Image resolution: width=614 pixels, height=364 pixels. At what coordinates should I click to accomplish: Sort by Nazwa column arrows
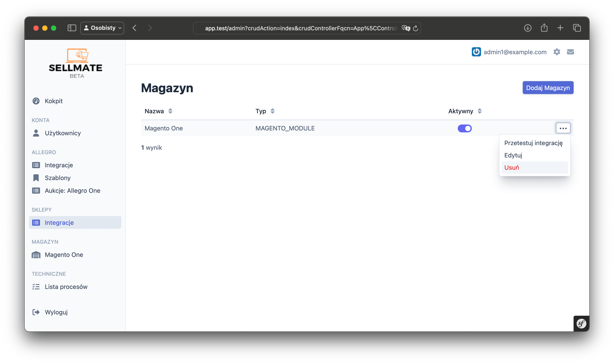coord(170,111)
